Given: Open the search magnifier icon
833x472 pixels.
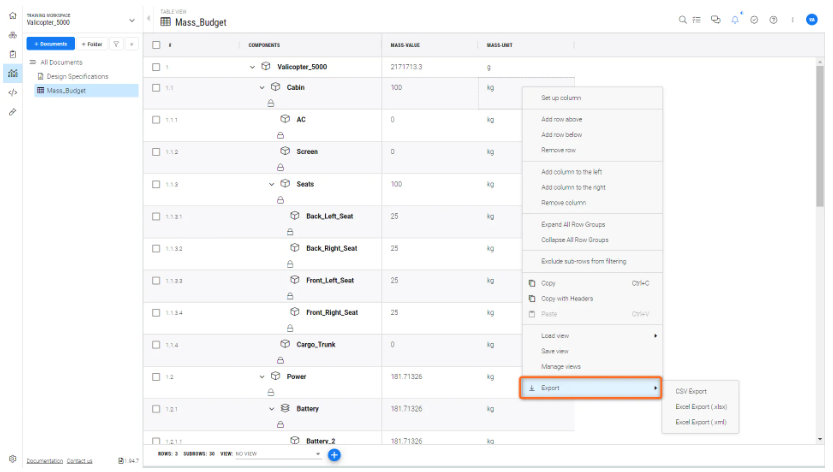Looking at the screenshot, I should click(x=683, y=19).
